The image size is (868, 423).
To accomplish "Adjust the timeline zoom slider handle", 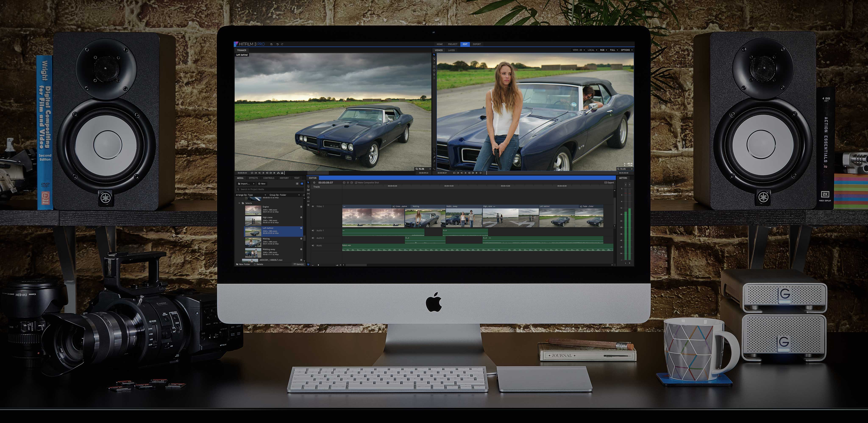I will [319, 265].
